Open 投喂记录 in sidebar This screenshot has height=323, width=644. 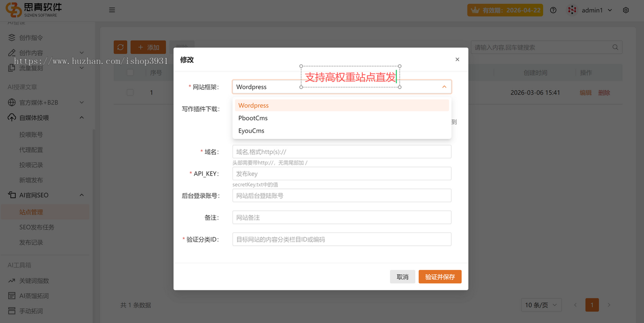pos(31,165)
